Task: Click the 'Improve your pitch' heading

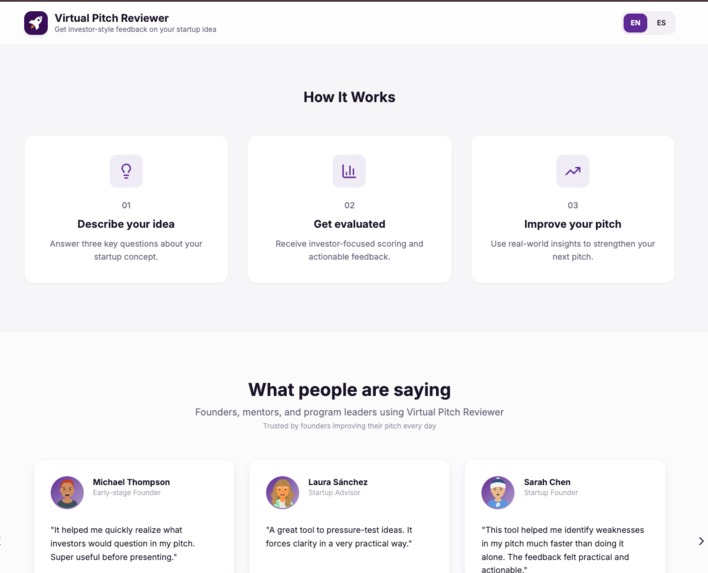Action: (573, 224)
